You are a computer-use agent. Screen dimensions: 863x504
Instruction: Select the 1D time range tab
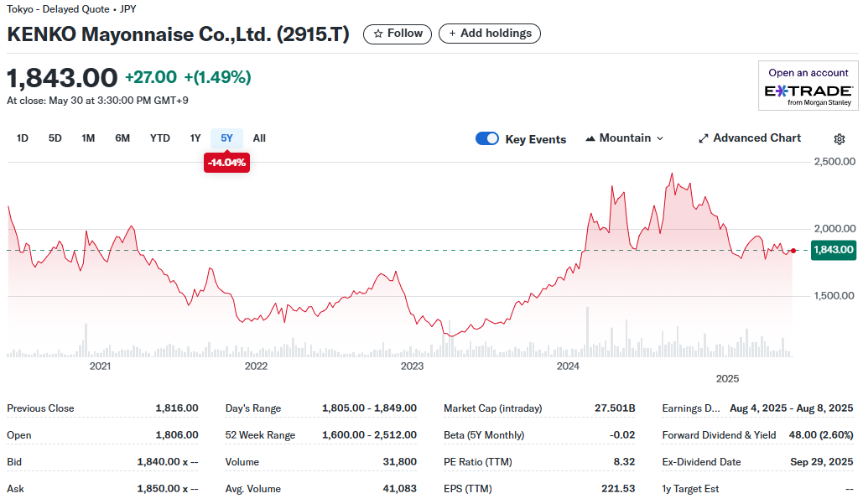[x=23, y=138]
